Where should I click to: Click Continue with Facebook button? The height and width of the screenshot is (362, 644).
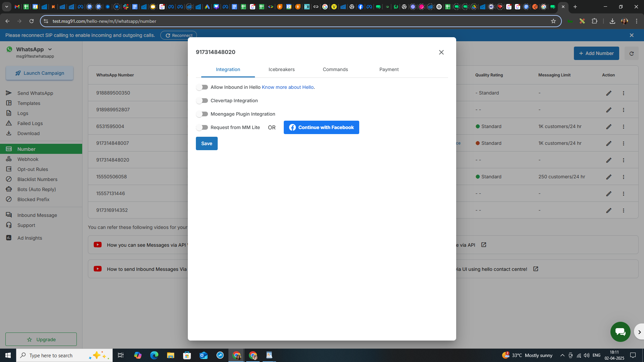coord(321,128)
